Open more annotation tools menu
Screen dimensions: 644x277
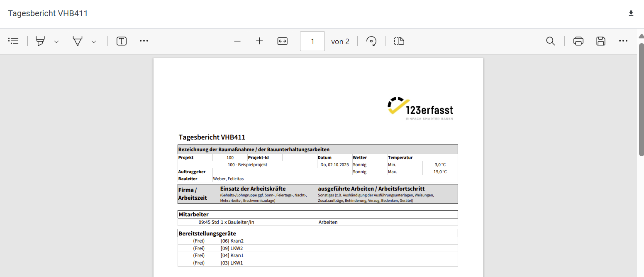(x=144, y=41)
